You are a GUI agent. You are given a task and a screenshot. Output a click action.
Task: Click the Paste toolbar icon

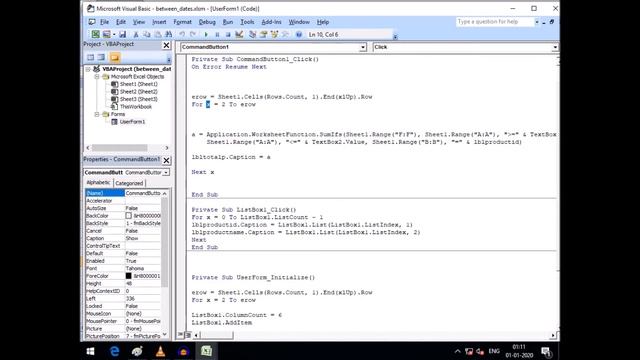pos(158,35)
